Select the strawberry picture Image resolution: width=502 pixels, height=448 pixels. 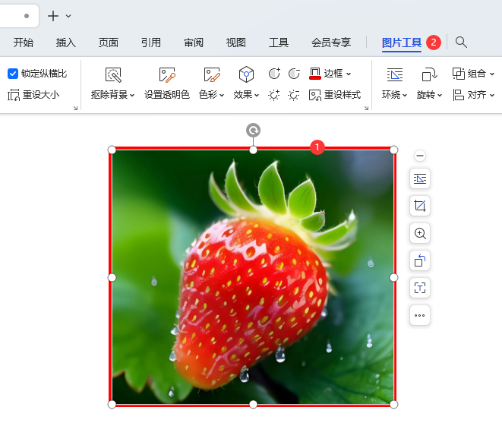[253, 277]
